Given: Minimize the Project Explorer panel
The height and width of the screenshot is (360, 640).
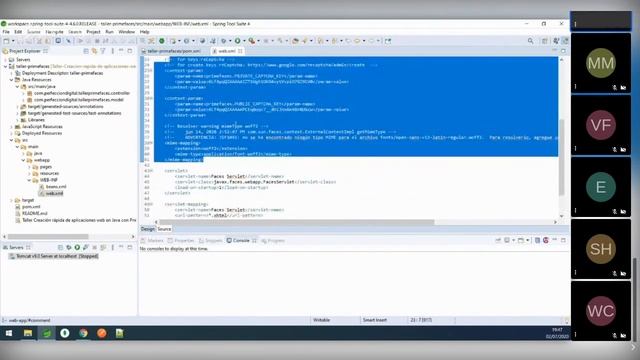Looking at the screenshot, I should click(x=121, y=51).
